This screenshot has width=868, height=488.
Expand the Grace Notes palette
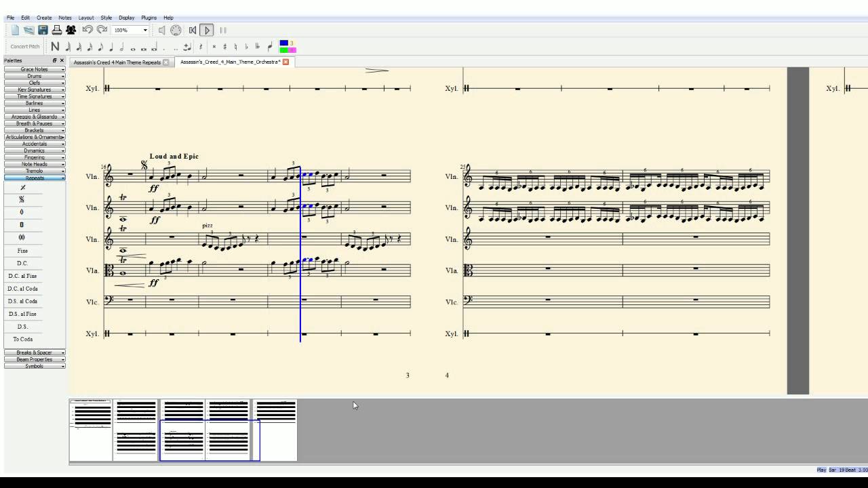(x=35, y=69)
